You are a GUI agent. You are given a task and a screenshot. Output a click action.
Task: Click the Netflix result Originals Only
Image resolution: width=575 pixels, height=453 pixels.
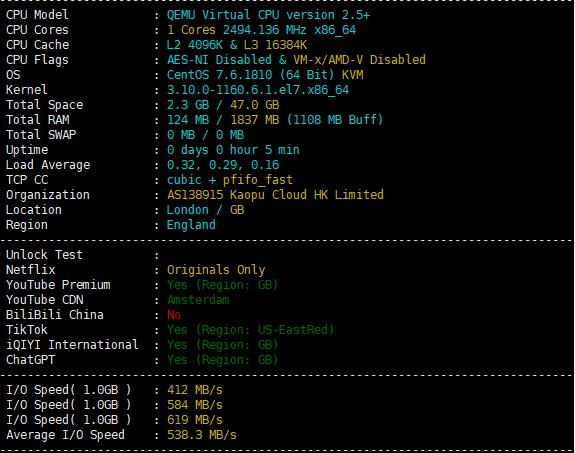tap(216, 270)
